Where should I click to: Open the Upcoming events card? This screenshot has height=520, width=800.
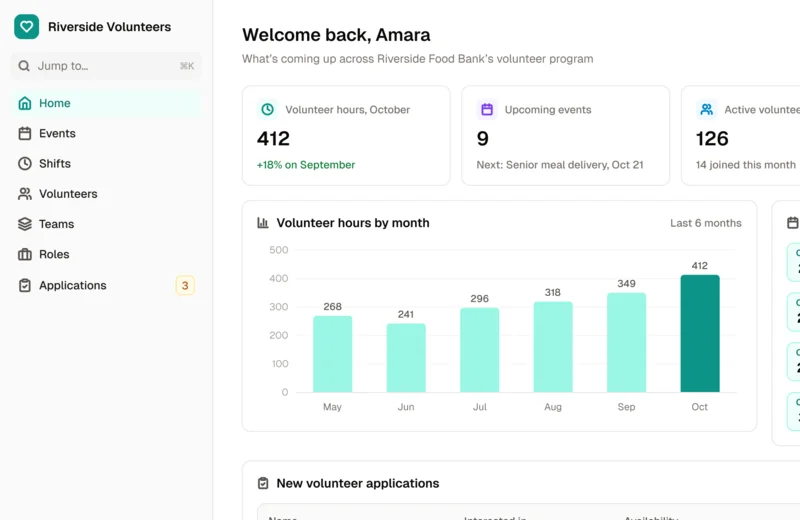point(565,135)
